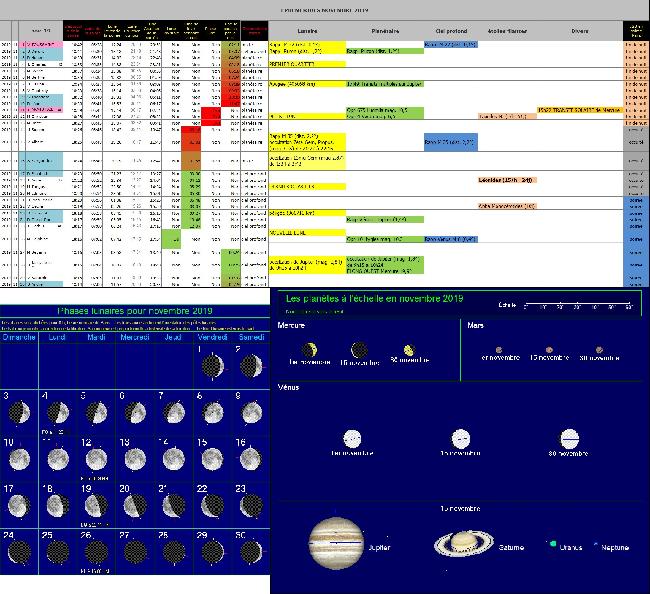Click the Mars section label
650x594 pixels.
pos(475,325)
